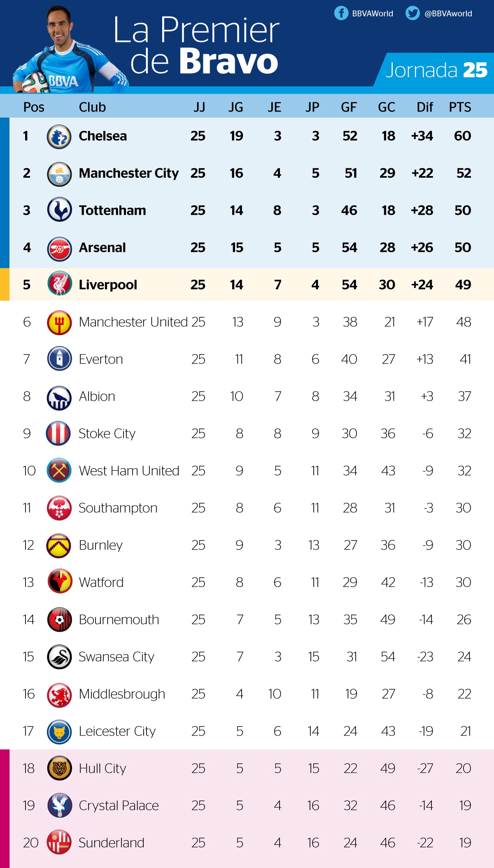The image size is (494, 868).
Task: Click the Swansea City swan logo
Action: click(59, 657)
